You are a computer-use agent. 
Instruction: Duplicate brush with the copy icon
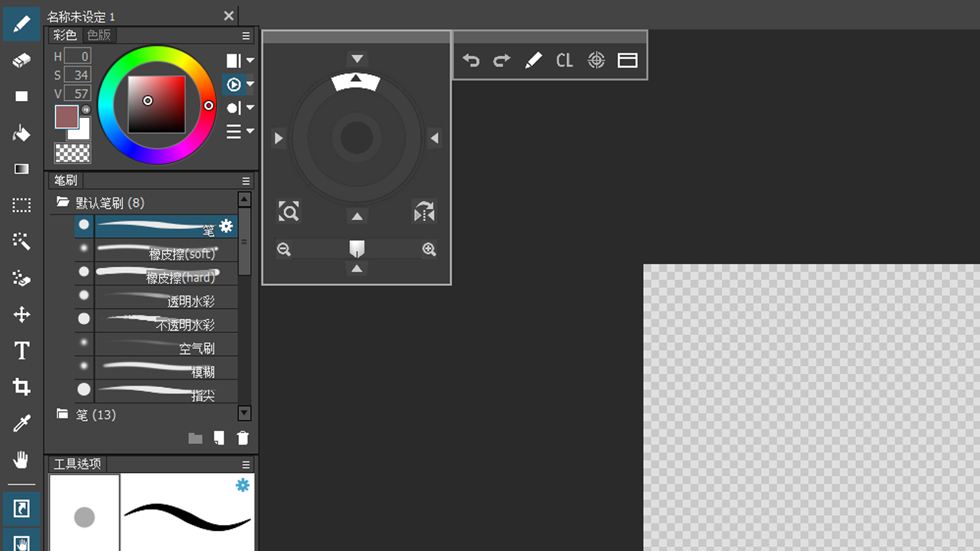coord(219,438)
